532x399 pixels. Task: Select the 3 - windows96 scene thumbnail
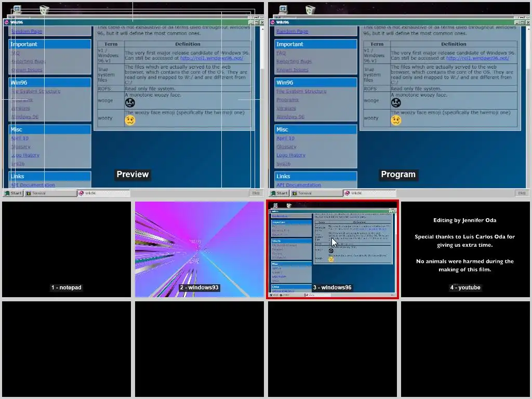coord(332,249)
